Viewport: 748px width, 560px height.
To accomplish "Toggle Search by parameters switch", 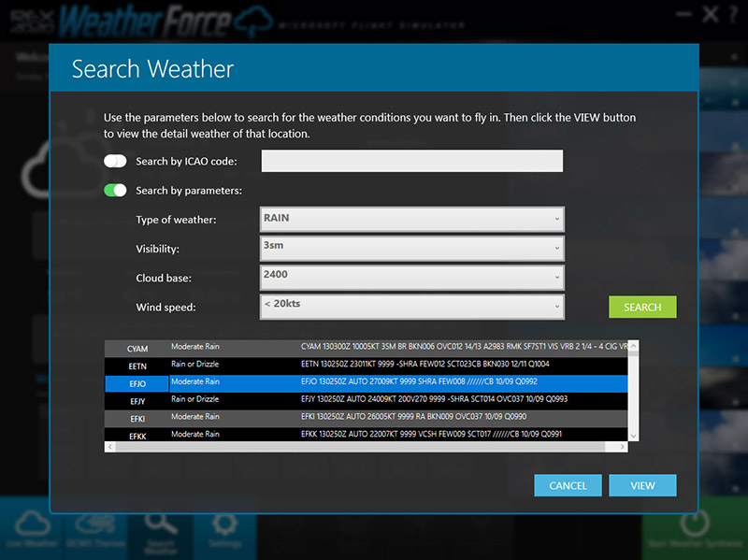I will 115,191.
